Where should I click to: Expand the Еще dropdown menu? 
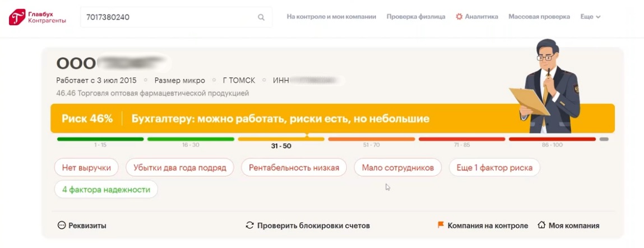[590, 17]
